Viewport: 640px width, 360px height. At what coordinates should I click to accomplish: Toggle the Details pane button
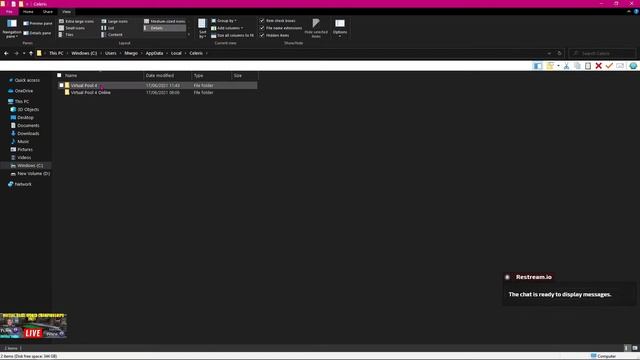(37, 33)
